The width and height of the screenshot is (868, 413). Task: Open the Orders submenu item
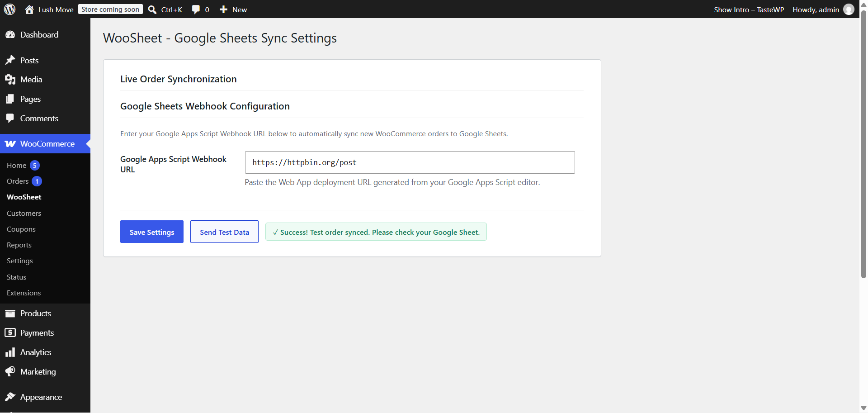18,181
